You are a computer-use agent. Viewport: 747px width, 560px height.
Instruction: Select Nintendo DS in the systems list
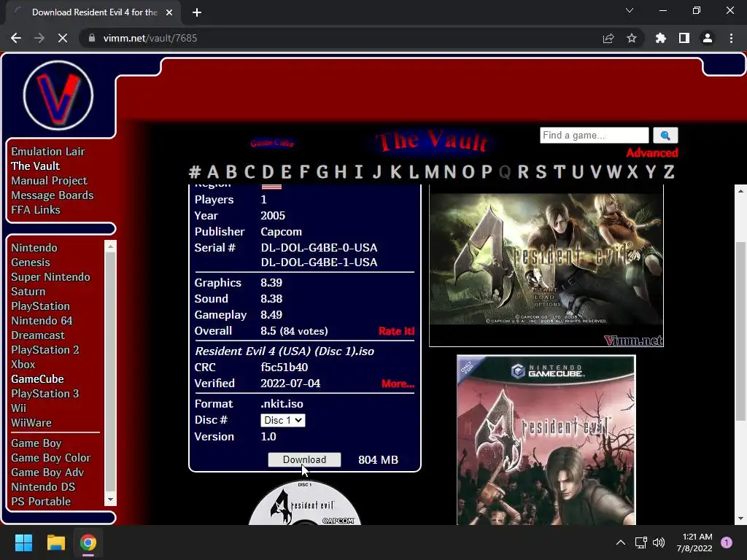coord(43,486)
